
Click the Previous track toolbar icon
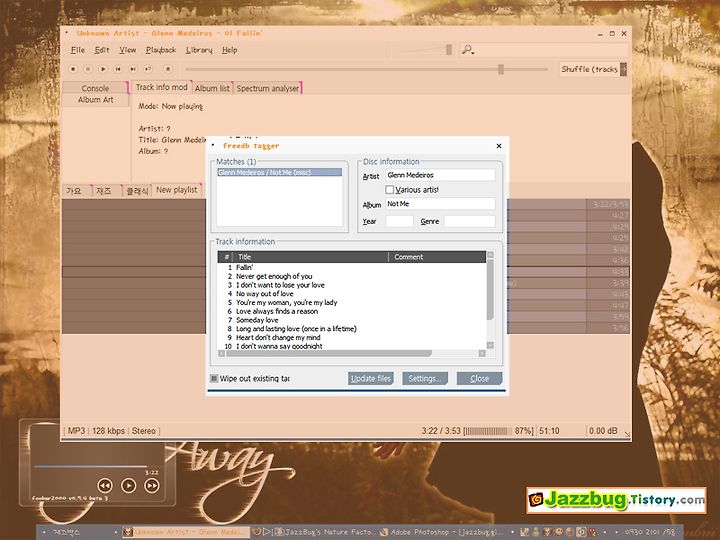coord(118,69)
